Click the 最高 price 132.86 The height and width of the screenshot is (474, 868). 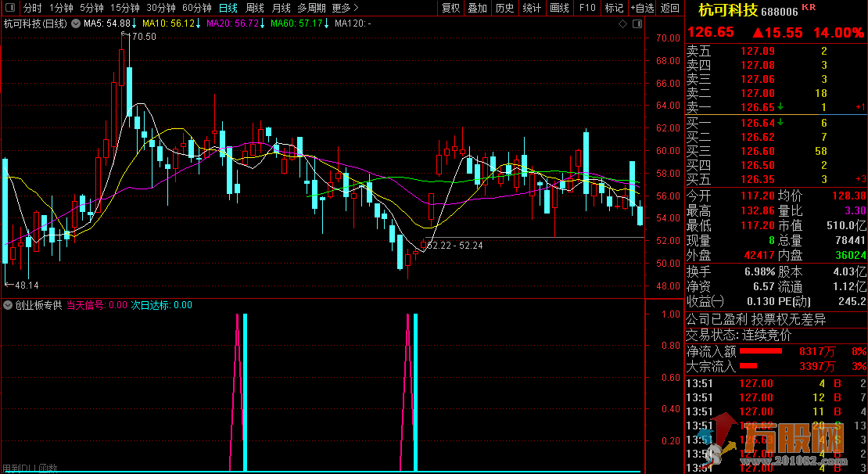click(x=758, y=211)
